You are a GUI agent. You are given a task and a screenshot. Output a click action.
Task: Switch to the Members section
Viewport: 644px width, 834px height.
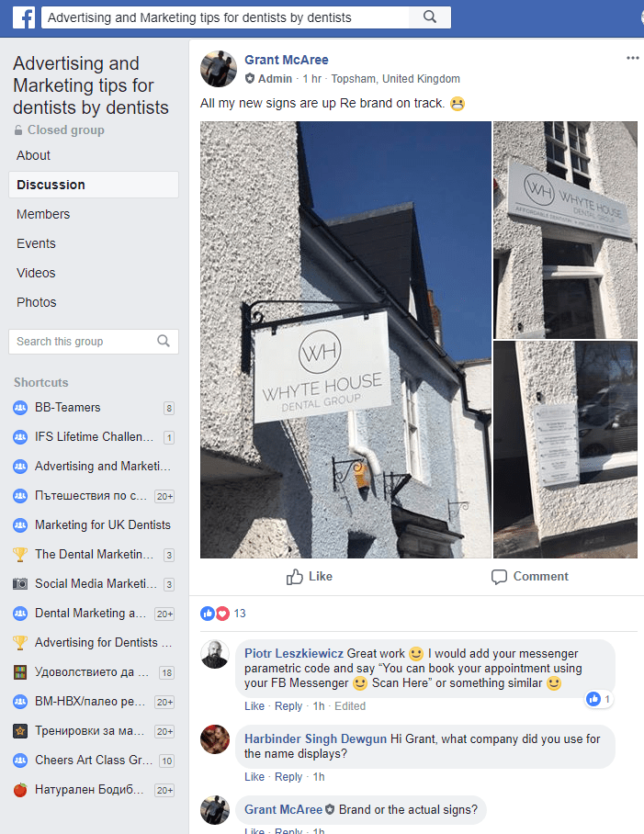tap(43, 214)
